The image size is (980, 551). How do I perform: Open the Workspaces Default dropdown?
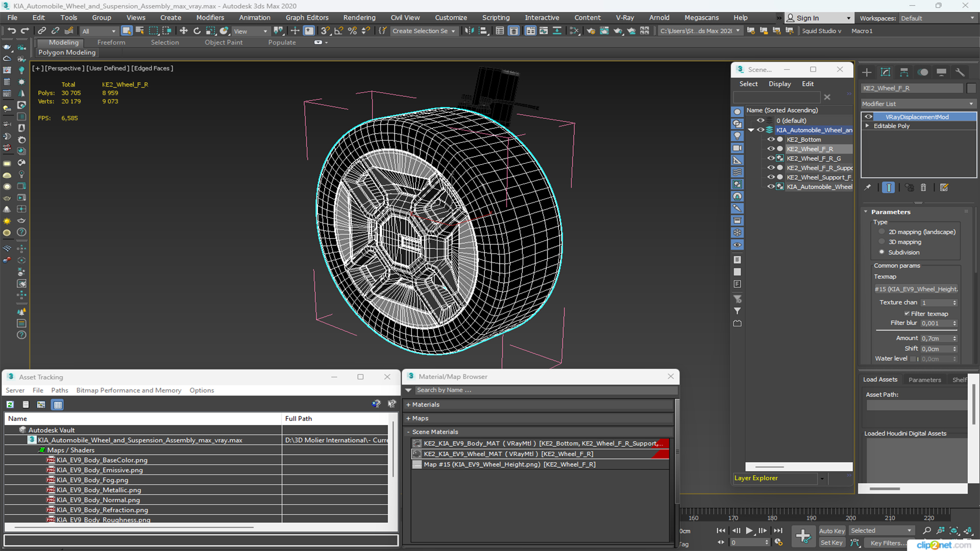(x=937, y=18)
